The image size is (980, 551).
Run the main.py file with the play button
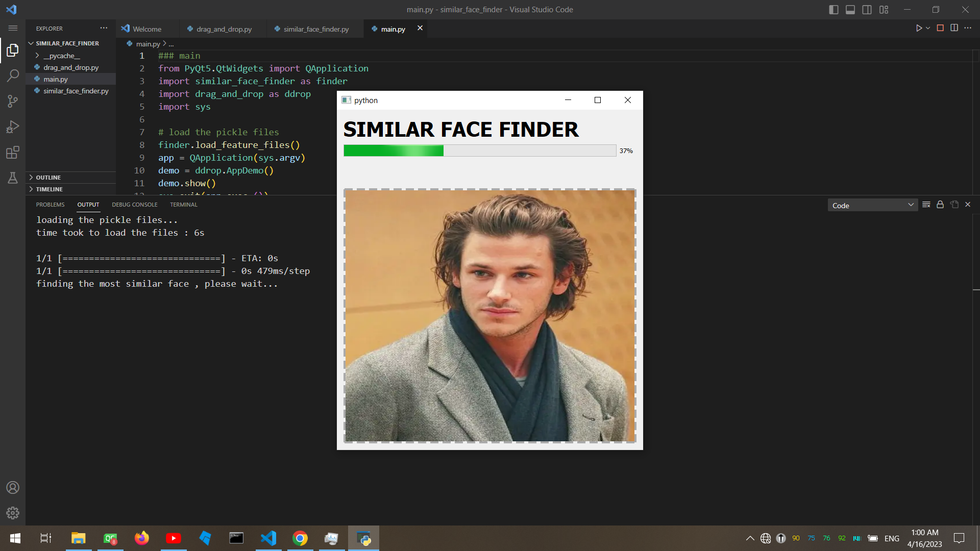pyautogui.click(x=919, y=29)
